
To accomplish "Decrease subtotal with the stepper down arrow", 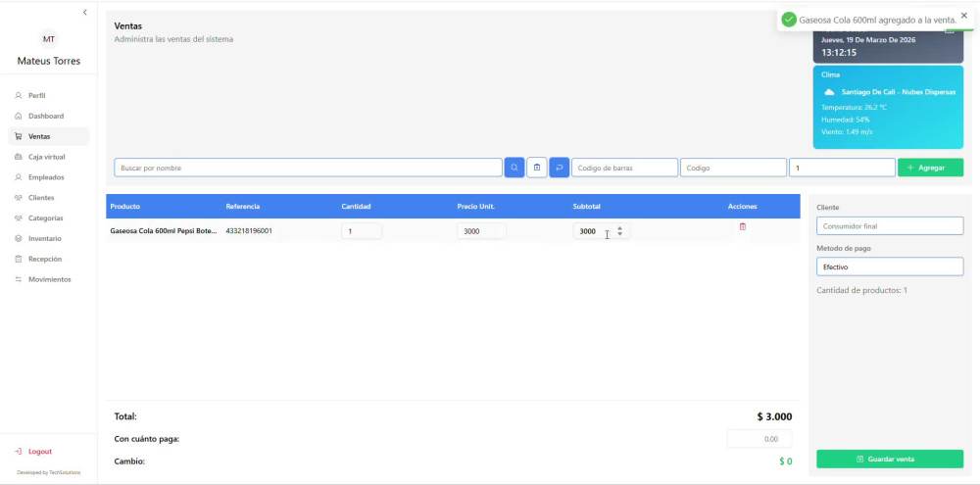I will click(620, 234).
